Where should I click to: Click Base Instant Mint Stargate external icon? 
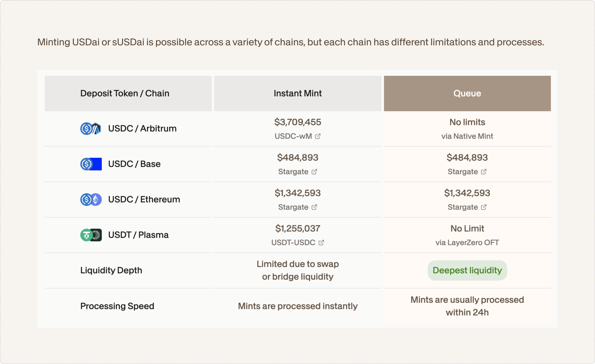314,172
